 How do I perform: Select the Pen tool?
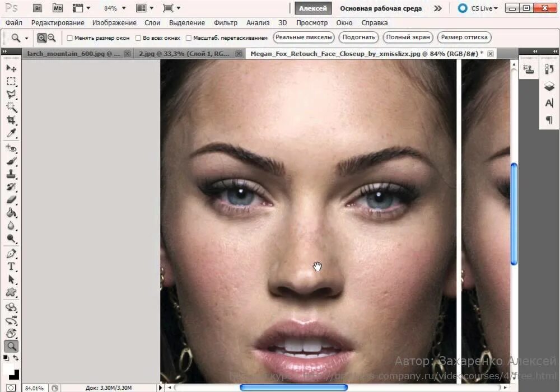point(11,254)
